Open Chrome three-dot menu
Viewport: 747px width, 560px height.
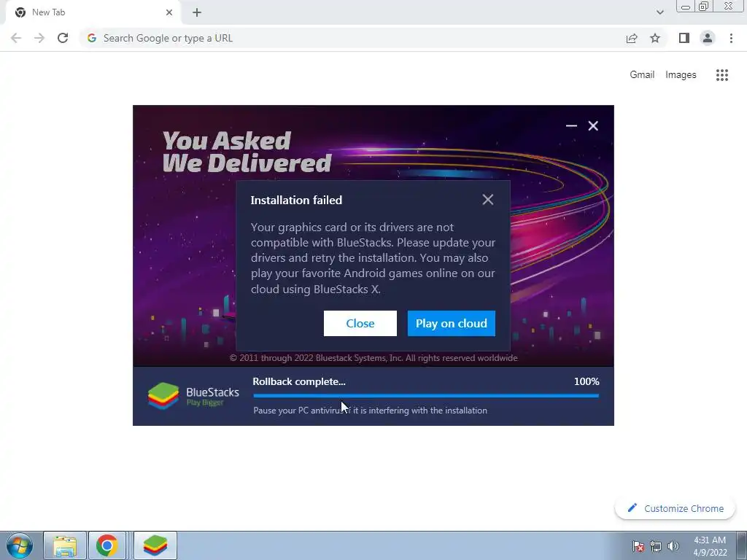coord(731,38)
